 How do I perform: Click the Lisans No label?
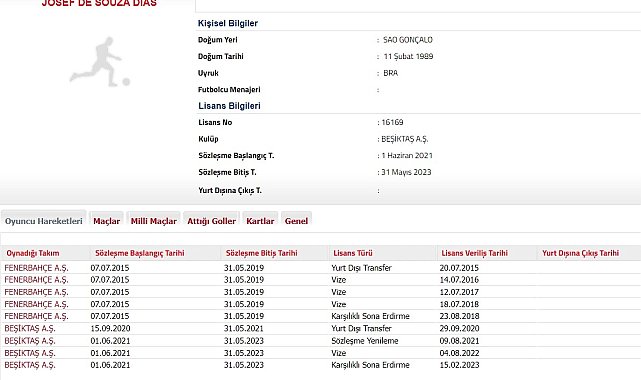point(215,122)
